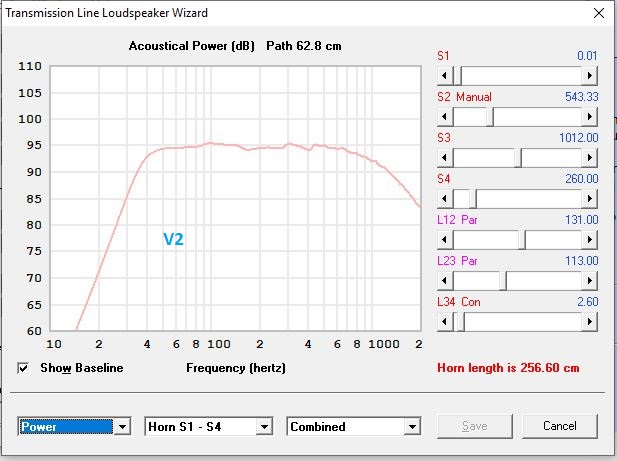Click the L12 Par label
The width and height of the screenshot is (617, 461).
(x=457, y=219)
